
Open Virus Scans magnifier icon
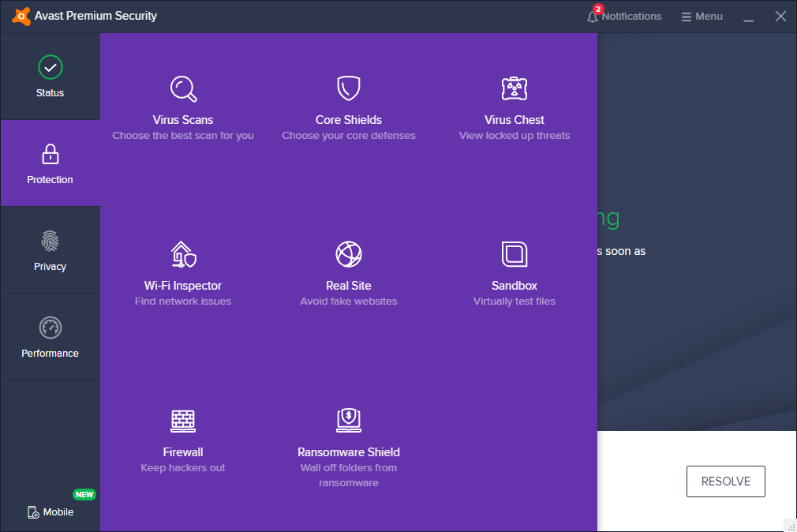183,89
